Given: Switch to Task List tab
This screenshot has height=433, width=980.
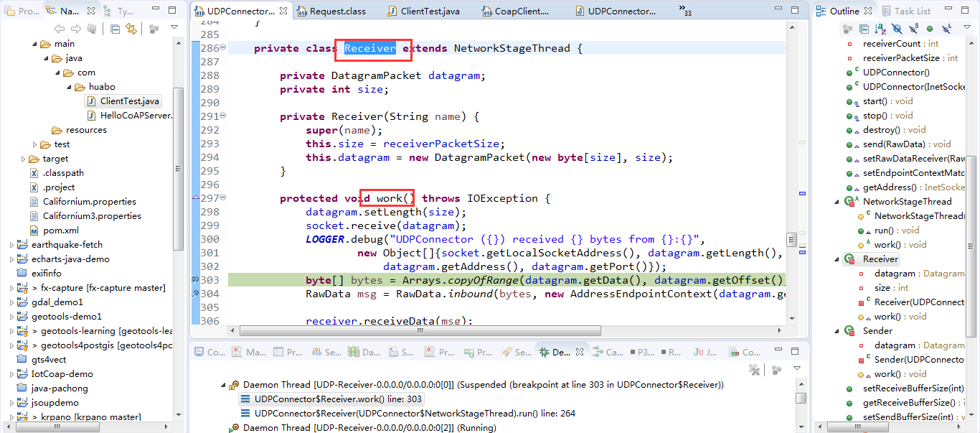Looking at the screenshot, I should tap(907, 11).
